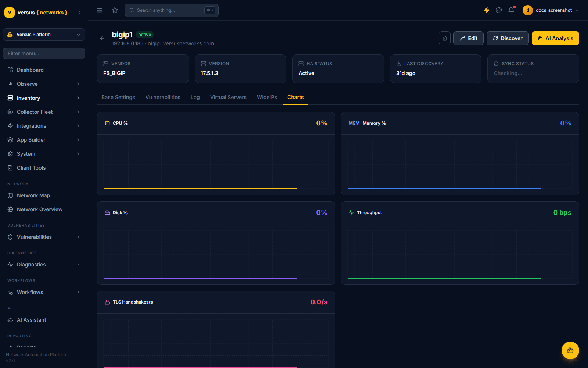Open the notifications bell
The width and height of the screenshot is (588, 368).
point(511,10)
